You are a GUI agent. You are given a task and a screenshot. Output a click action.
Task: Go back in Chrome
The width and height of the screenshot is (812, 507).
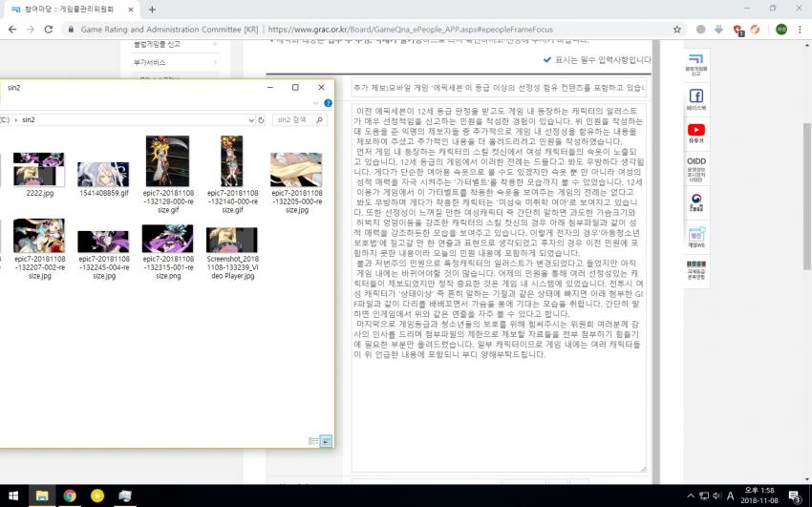pos(12,30)
